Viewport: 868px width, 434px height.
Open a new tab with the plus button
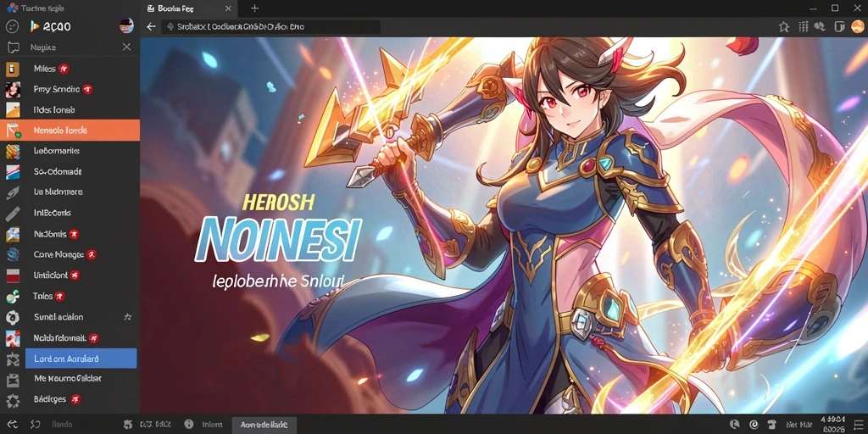254,8
